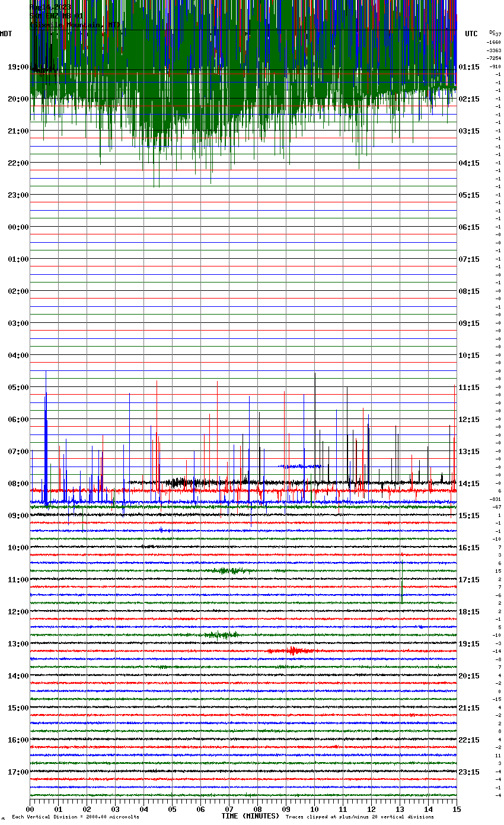Click the TIME (MINUTES) axis title
This screenshot has height=825, width=504.
point(250,816)
